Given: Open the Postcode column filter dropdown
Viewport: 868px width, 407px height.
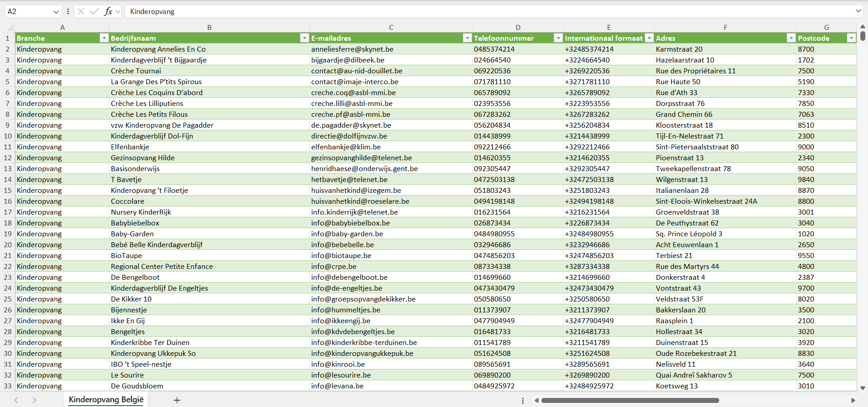Looking at the screenshot, I should coord(851,38).
